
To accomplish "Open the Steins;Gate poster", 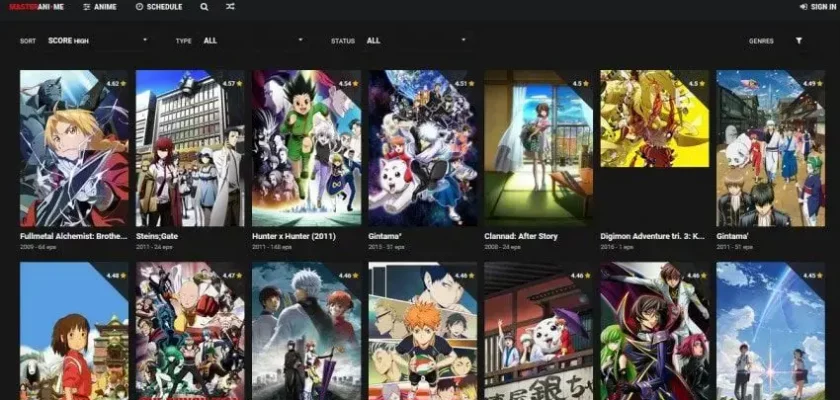I will tap(190, 148).
